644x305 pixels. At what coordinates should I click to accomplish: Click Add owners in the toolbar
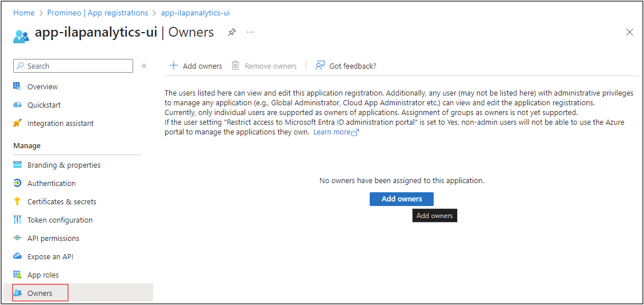click(195, 66)
